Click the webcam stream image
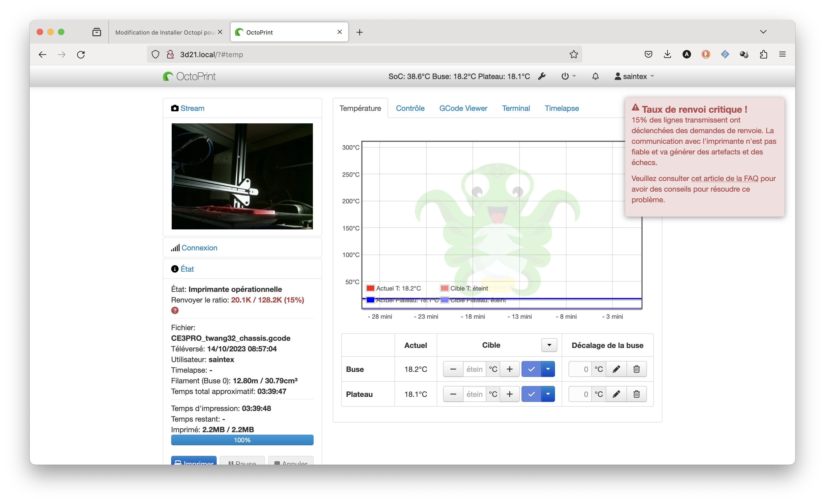Screen dimensions: 825x504 (242, 176)
